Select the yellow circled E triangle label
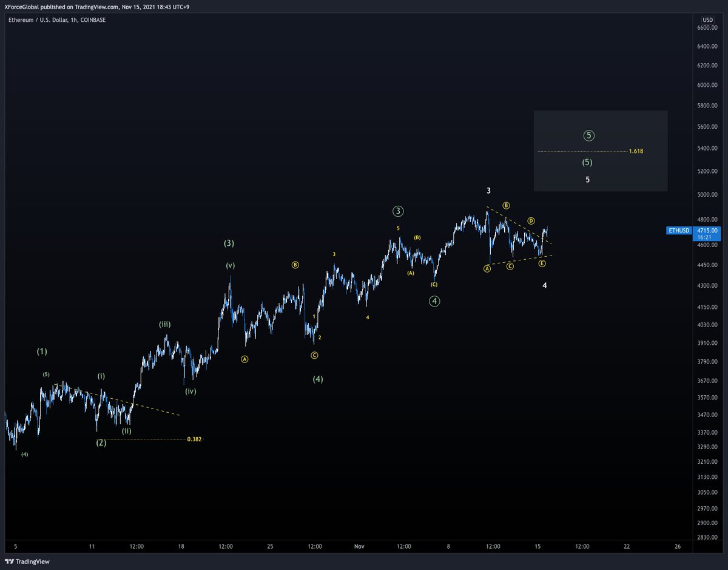Viewport: 728px width, 570px height. tap(542, 263)
